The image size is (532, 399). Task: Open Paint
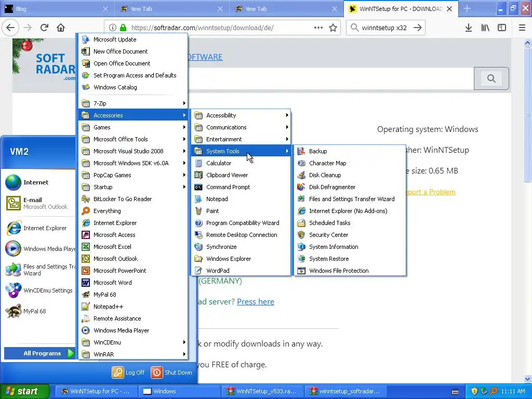pos(241,211)
